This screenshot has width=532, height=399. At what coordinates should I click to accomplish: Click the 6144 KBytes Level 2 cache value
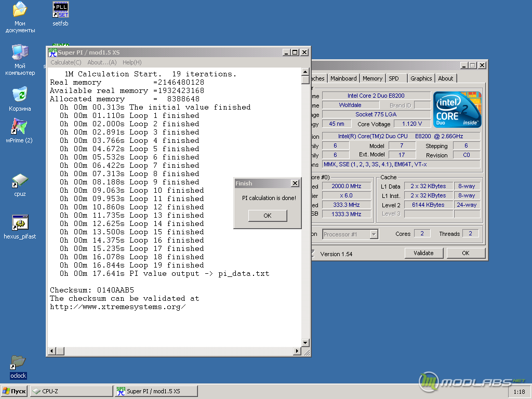pyautogui.click(x=428, y=205)
